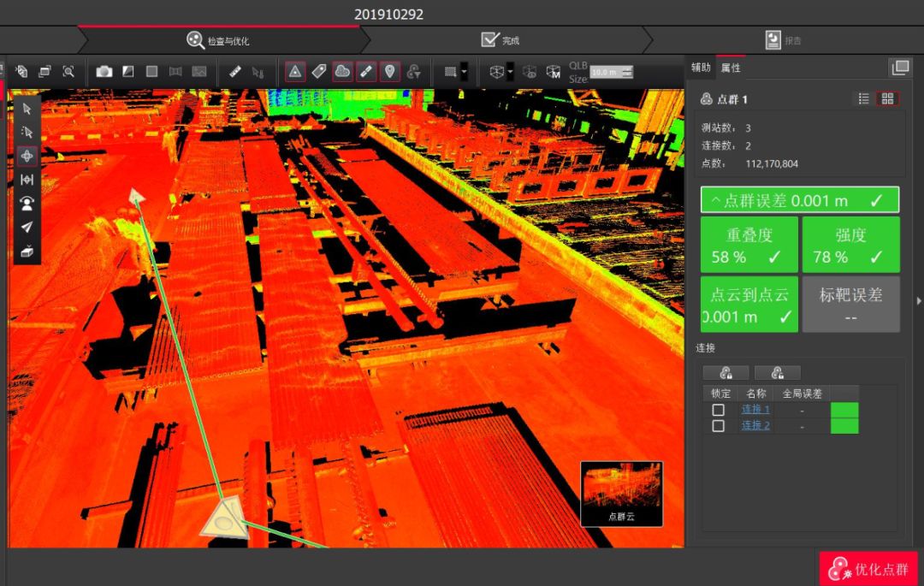
Task: Expand the side panel arrow at right edge
Action: (x=919, y=301)
